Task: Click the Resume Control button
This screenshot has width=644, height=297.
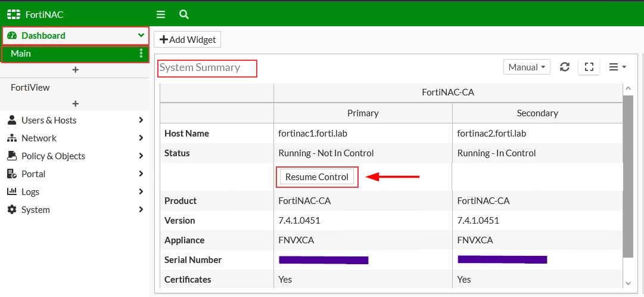Action: 317,177
